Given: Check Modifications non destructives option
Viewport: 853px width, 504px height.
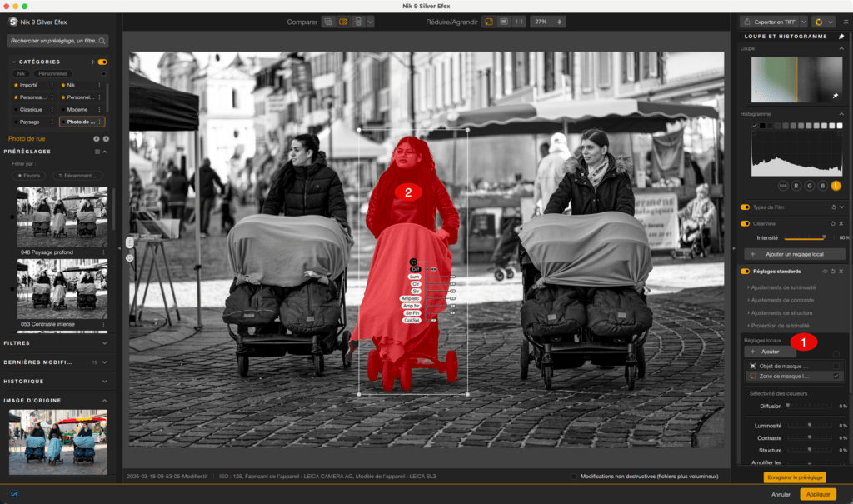Looking at the screenshot, I should 574,477.
